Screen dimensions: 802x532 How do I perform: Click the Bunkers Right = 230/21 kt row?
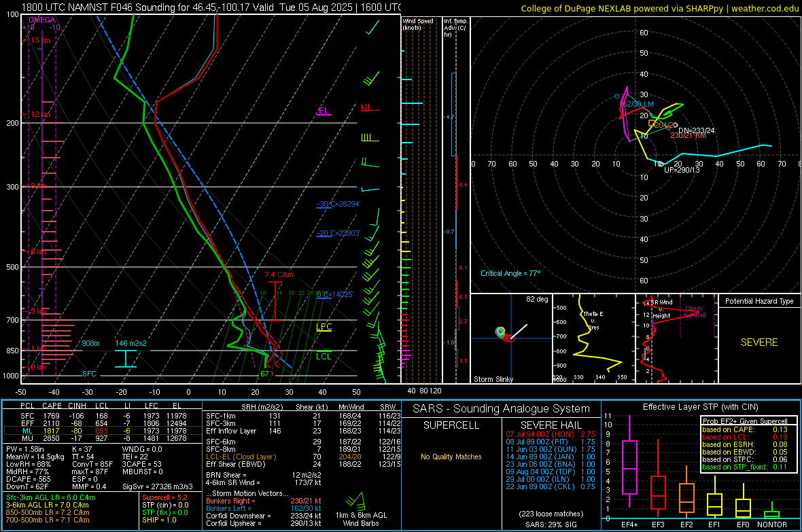coord(264,501)
